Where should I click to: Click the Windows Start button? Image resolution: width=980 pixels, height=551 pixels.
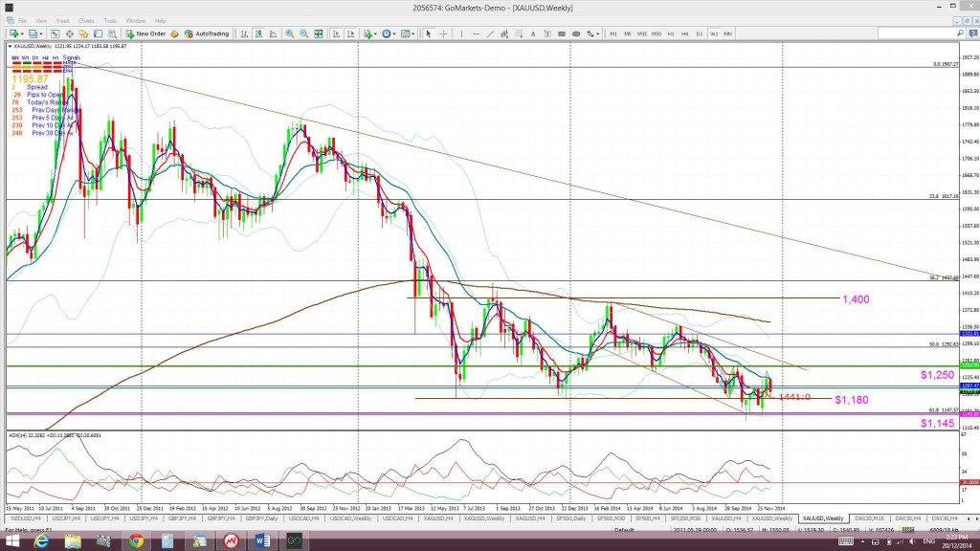click(11, 541)
